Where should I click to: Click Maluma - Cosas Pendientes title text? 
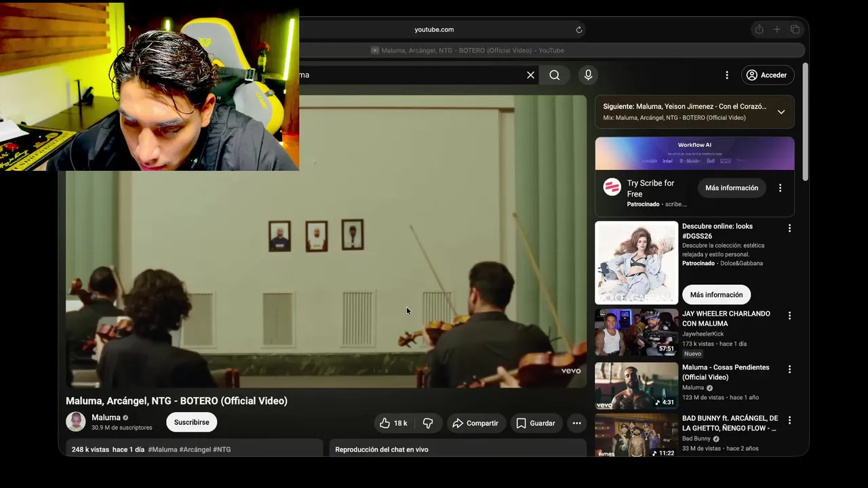[x=726, y=372]
